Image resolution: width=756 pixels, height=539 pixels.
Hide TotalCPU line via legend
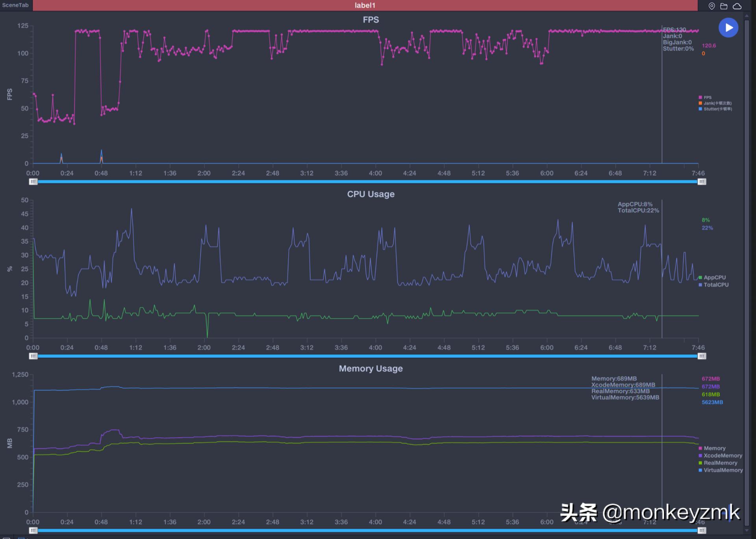pyautogui.click(x=715, y=285)
